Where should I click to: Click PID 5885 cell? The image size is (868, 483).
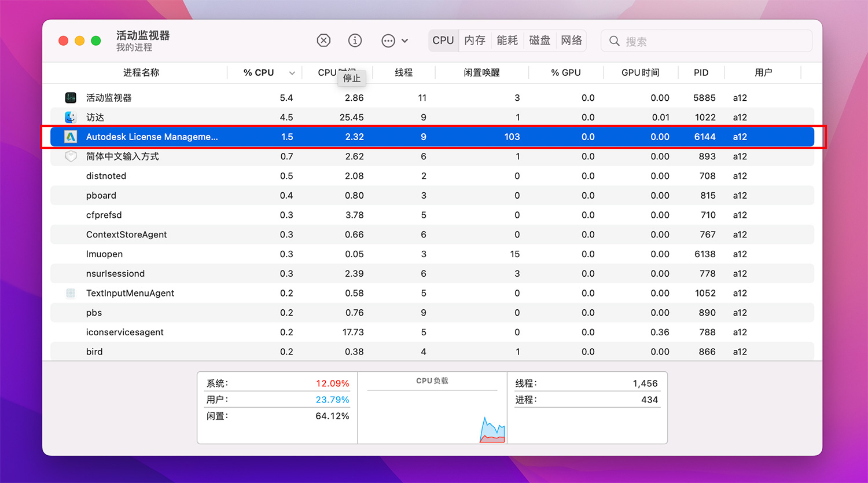pyautogui.click(x=704, y=98)
